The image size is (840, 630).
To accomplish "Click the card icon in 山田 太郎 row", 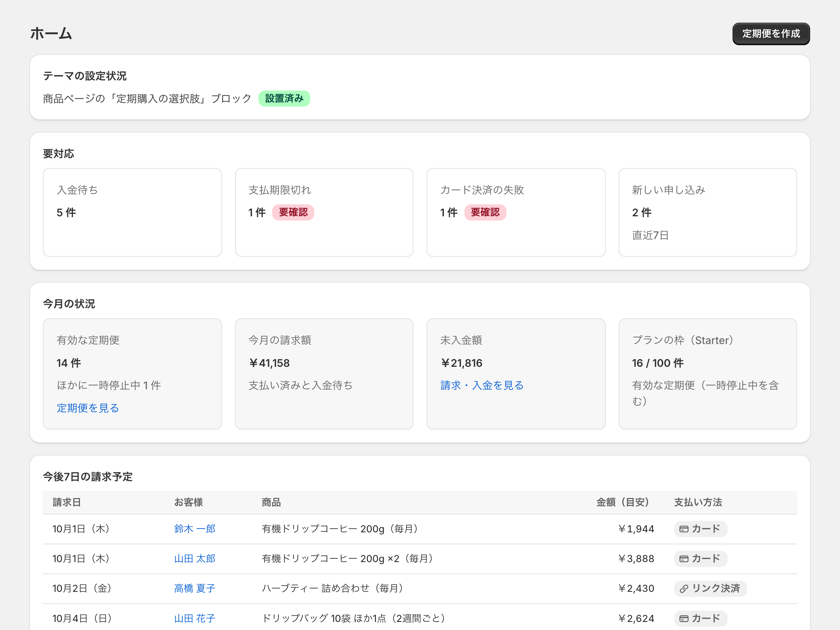I will 684,559.
